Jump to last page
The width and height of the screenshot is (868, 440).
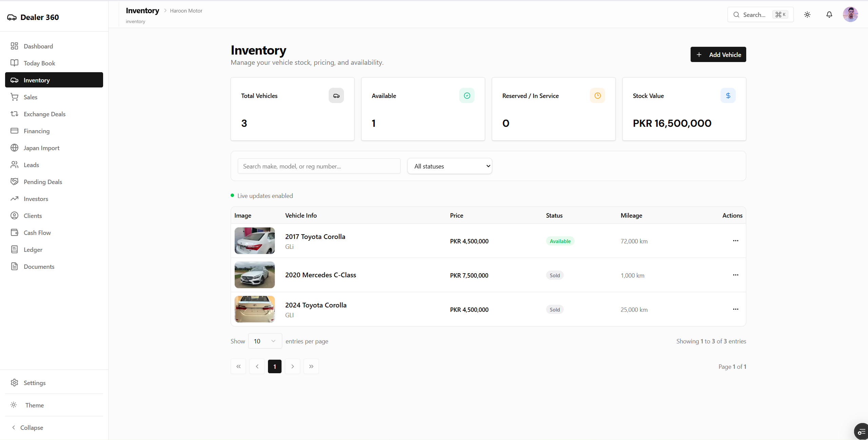coord(311,366)
